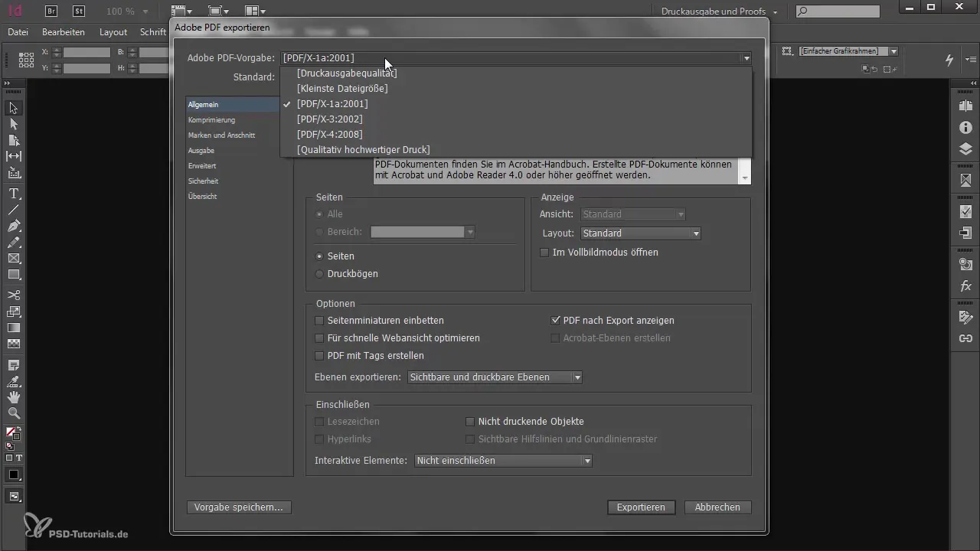
Task: Choose [Kleinste Dateigröße] preset
Action: point(342,89)
